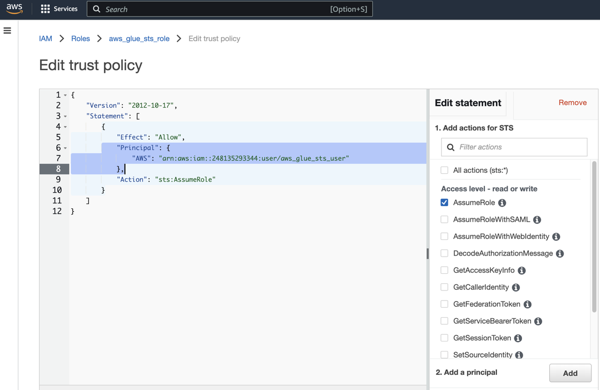Viewport: 600px width, 390px height.
Task: Open info icon next to GetAccessKeyInfo
Action: [x=522, y=271]
